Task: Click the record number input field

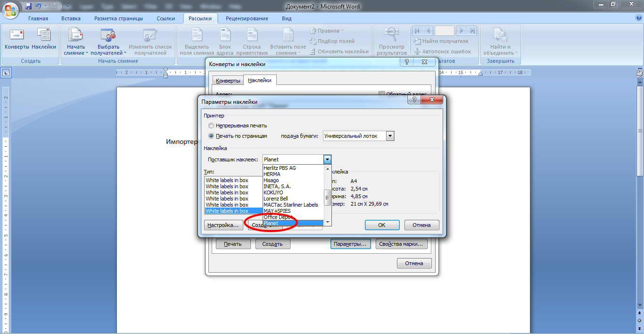Action: pyautogui.click(x=445, y=31)
